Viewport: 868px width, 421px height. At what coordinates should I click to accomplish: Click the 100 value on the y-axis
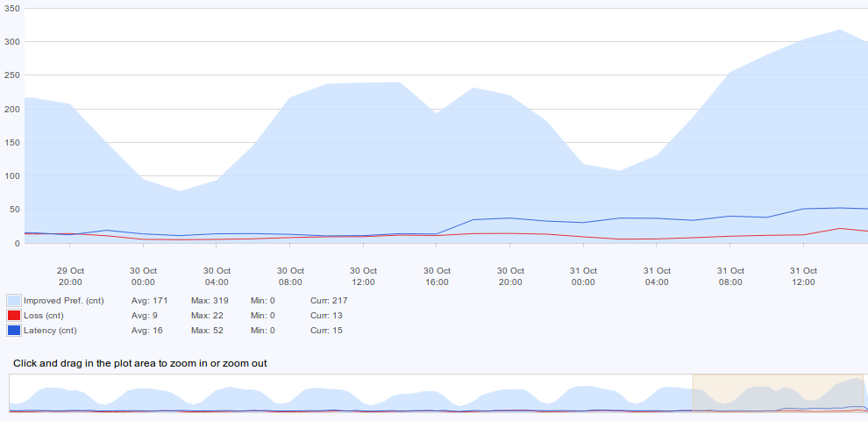[11, 176]
